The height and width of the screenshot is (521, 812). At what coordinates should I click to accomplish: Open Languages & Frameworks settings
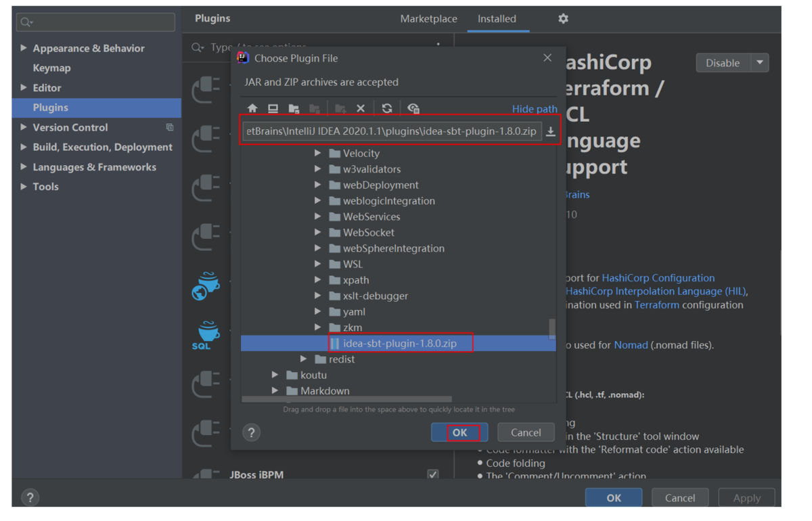(x=94, y=167)
